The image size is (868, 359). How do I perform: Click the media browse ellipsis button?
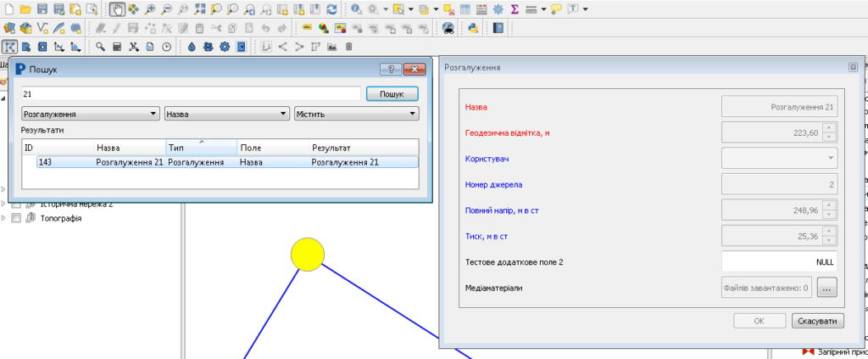826,288
